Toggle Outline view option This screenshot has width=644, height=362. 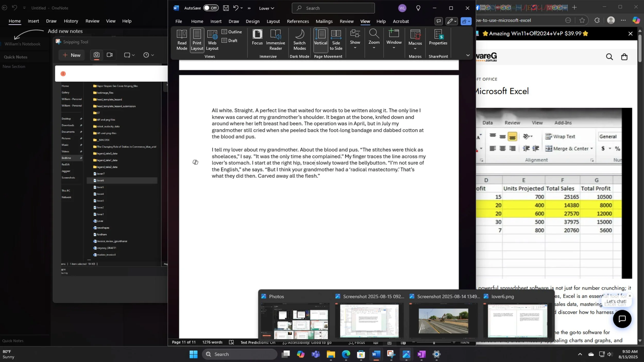232,32
